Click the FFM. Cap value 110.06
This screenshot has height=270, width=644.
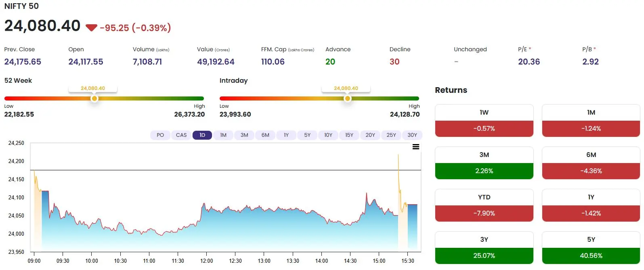[x=273, y=62]
